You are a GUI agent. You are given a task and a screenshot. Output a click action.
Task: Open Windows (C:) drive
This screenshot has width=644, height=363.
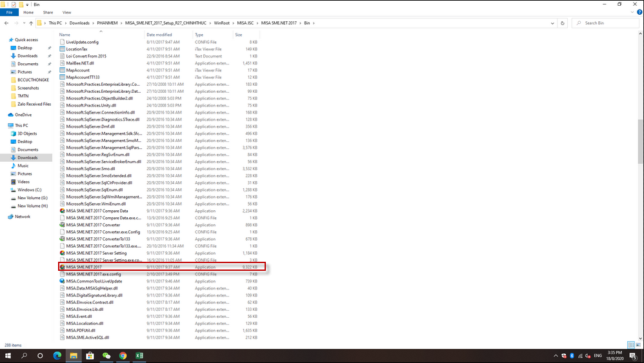pyautogui.click(x=29, y=190)
